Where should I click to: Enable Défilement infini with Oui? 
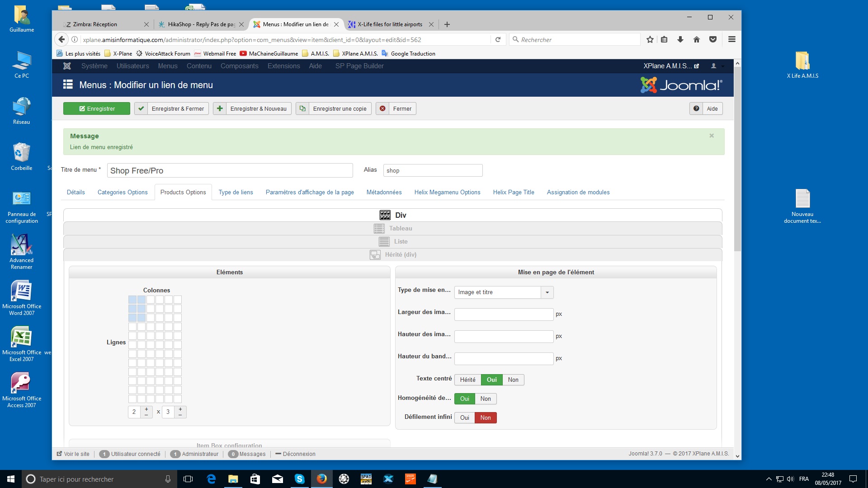(464, 418)
